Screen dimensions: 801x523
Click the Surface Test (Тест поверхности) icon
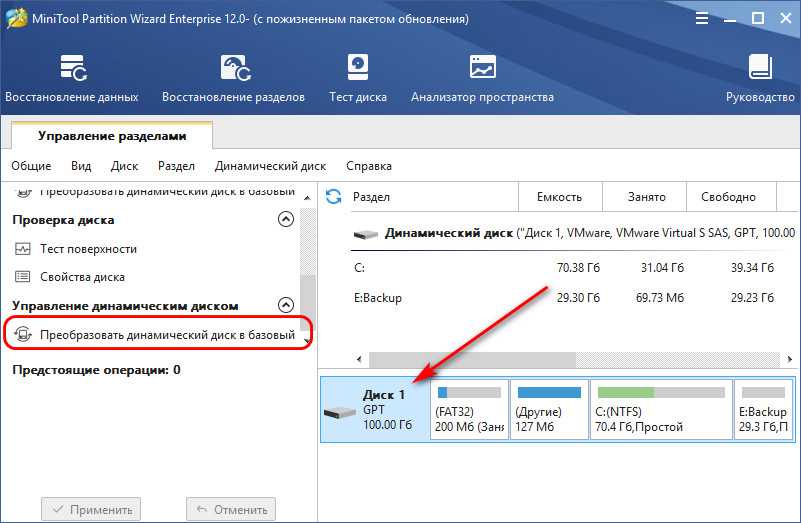click(x=24, y=249)
